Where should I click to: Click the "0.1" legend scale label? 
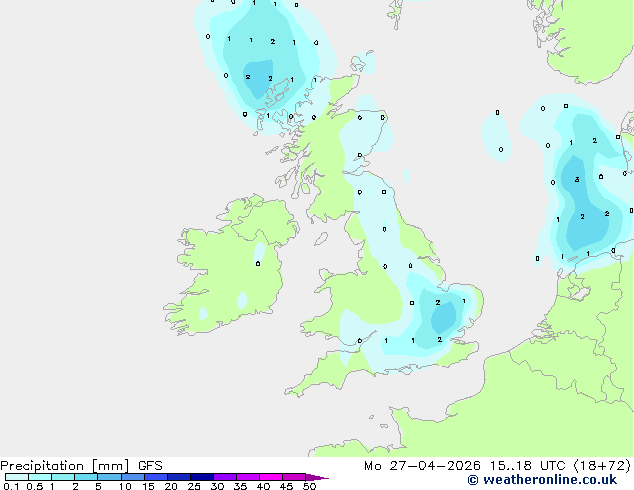(x=10, y=486)
